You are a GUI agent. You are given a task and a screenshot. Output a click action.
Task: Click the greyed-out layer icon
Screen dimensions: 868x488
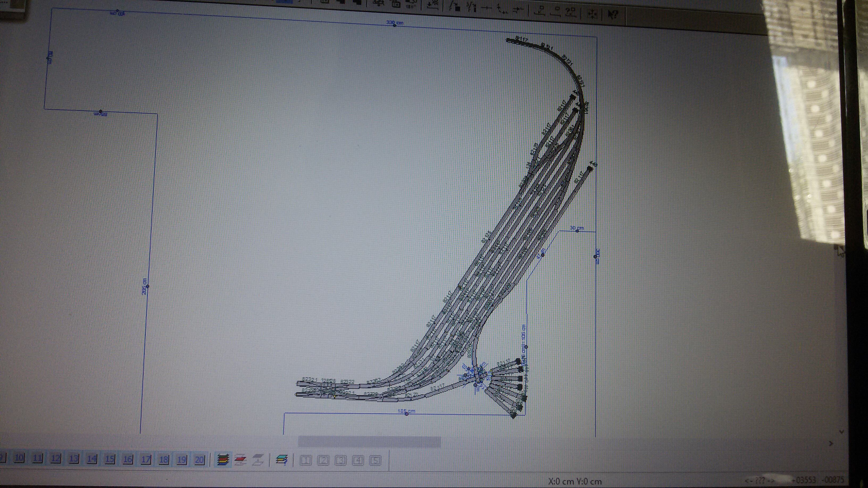point(258,460)
